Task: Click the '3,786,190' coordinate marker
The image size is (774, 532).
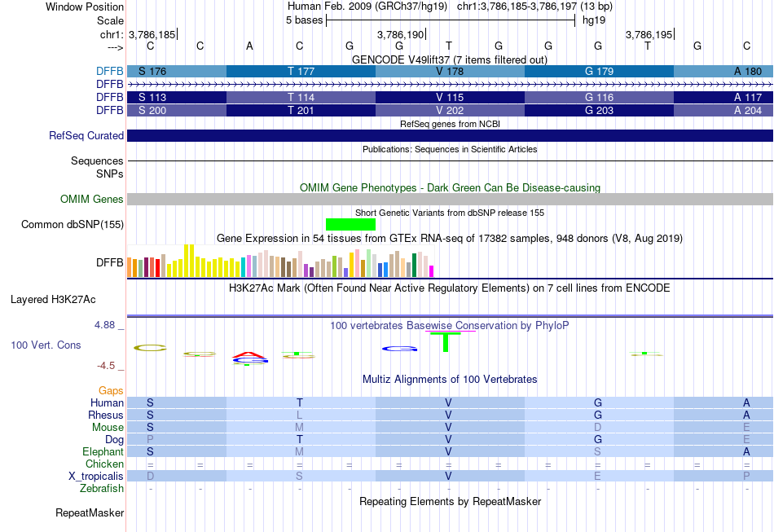Action: 400,34
